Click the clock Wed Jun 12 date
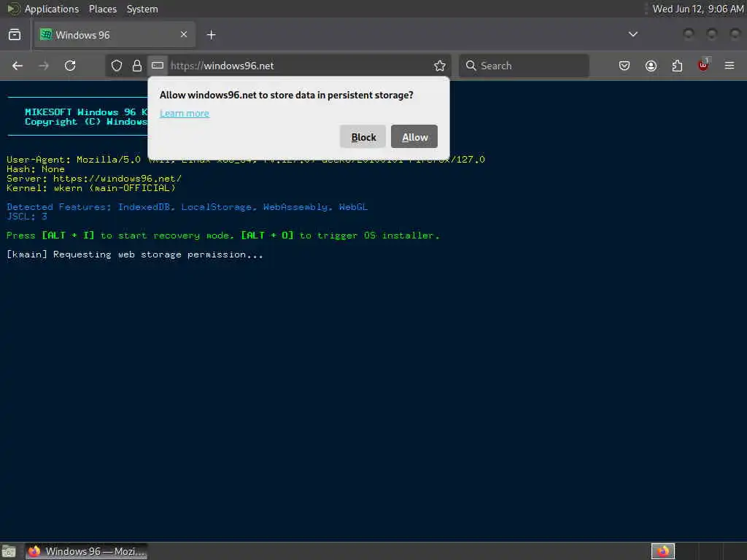 pyautogui.click(x=697, y=9)
